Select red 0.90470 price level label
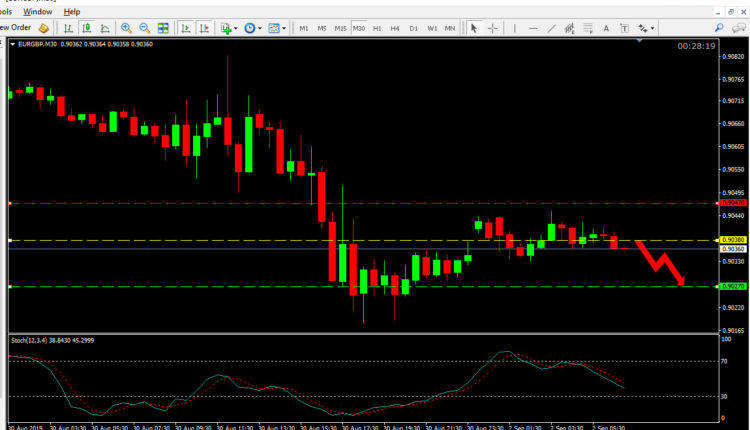This screenshot has height=430, width=750. (733, 203)
